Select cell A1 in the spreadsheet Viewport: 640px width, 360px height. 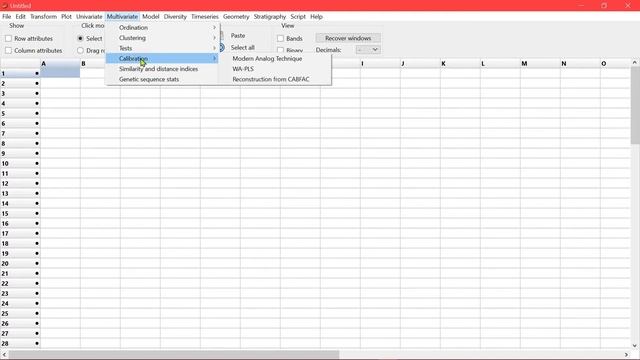(60, 73)
